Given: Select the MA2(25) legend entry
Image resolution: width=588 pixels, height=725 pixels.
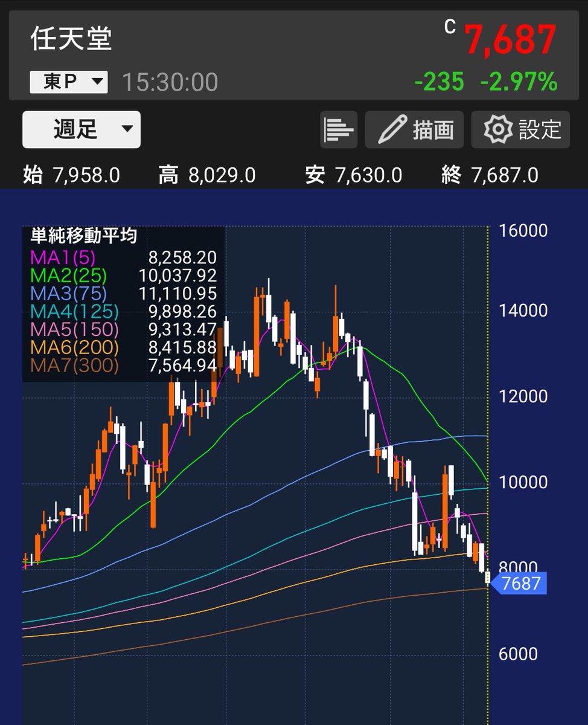Looking at the screenshot, I should [68, 276].
